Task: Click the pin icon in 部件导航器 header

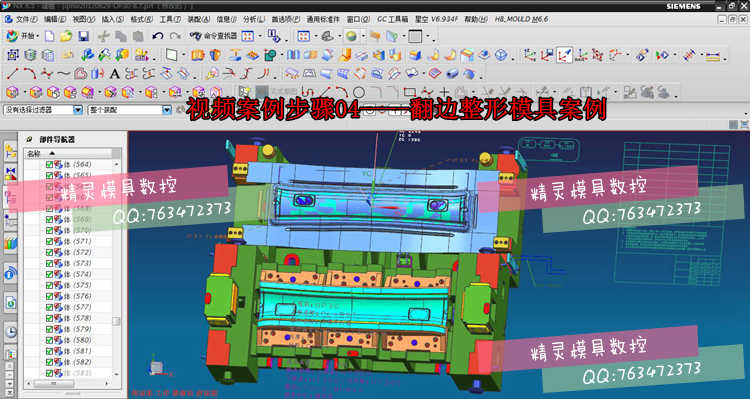Action: click(30, 140)
